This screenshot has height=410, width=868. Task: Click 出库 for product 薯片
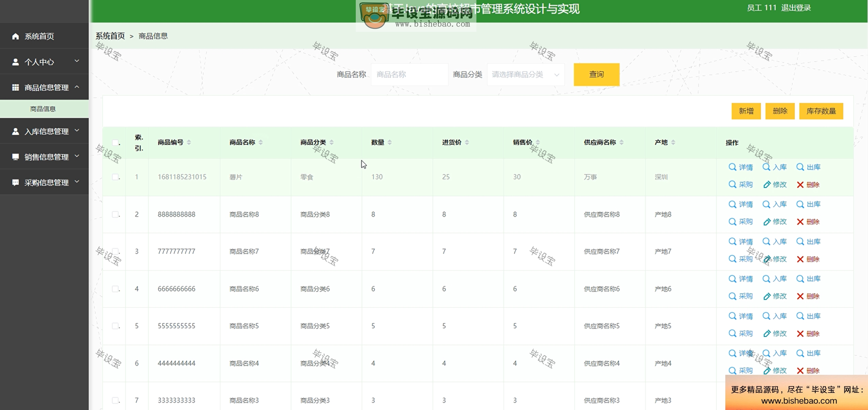[x=808, y=167]
